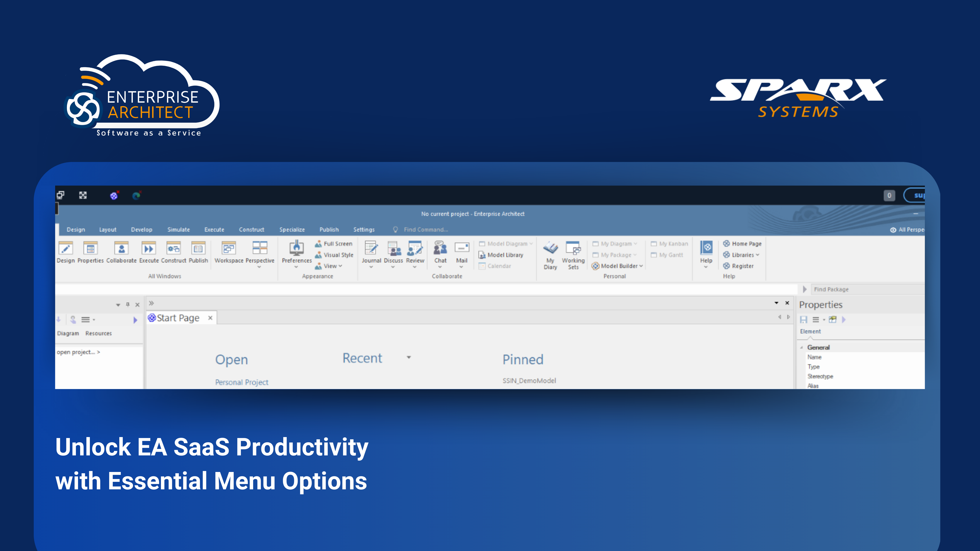
Task: Expand the hidden tabs chevron
Action: (152, 303)
